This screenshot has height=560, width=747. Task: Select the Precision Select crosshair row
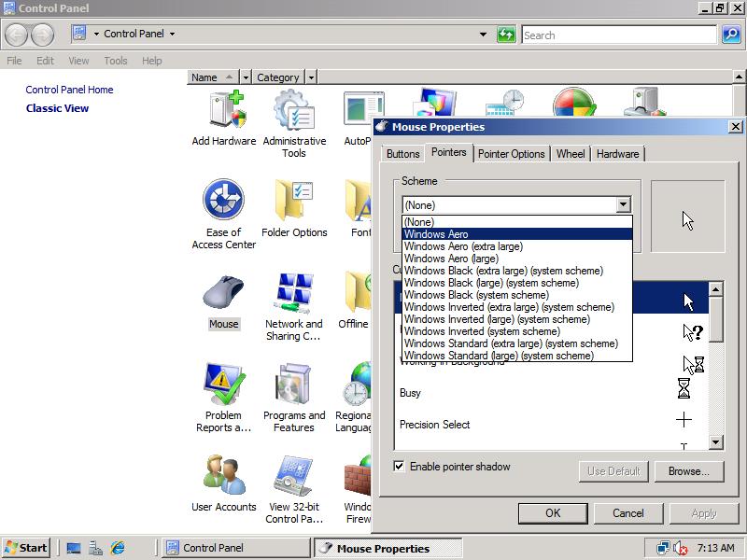[551, 424]
